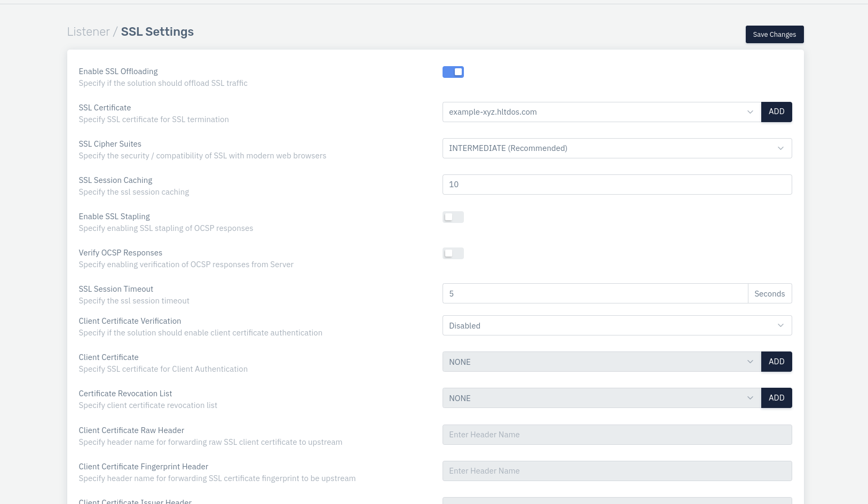Toggle off Enable SSL Offloading switch
This screenshot has height=504, width=868.
click(453, 72)
